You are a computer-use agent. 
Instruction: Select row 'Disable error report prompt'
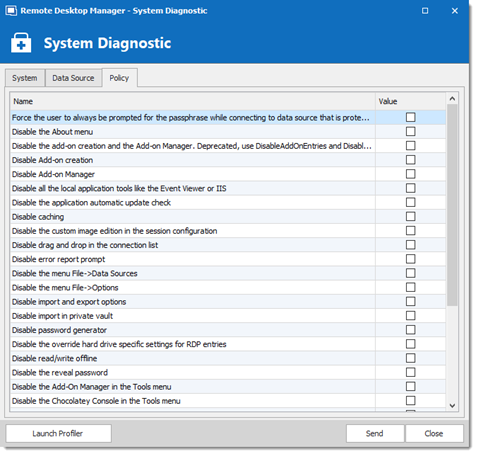[x=228, y=259]
